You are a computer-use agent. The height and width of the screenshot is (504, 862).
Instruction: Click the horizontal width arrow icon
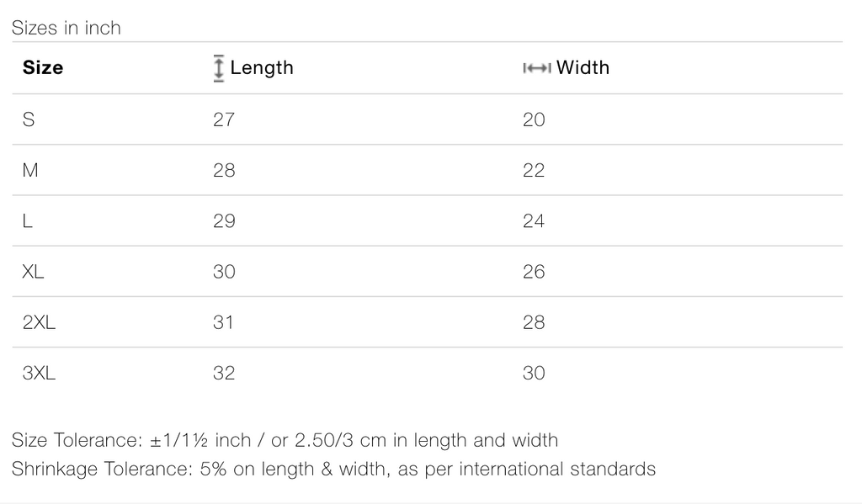click(x=536, y=68)
